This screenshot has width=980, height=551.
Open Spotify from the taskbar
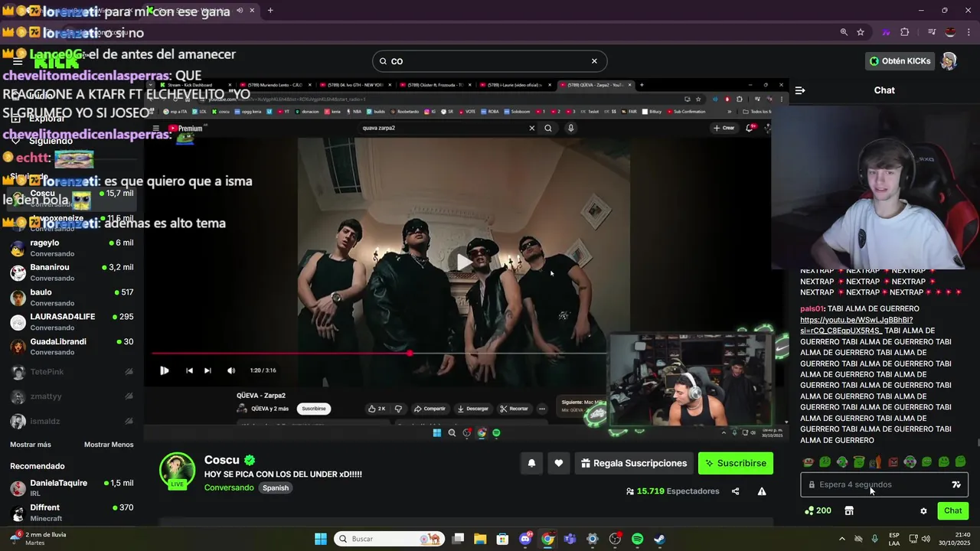(637, 539)
